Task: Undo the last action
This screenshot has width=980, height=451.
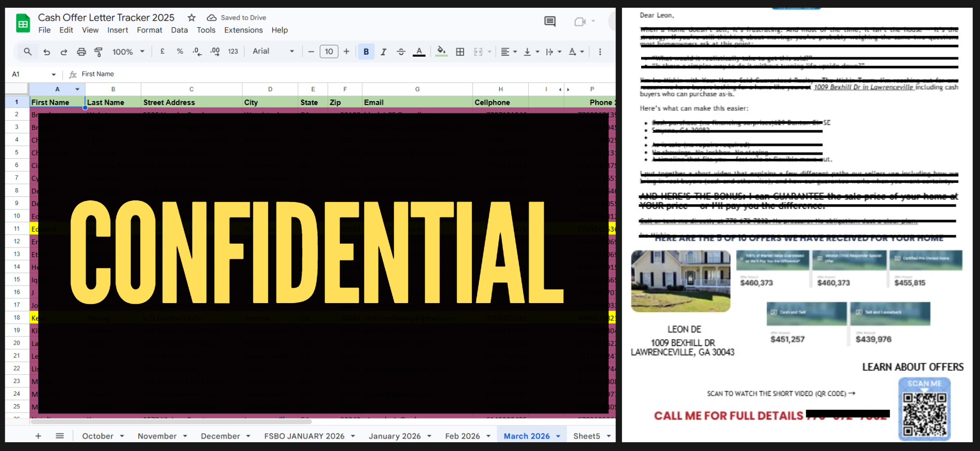Action: [46, 52]
